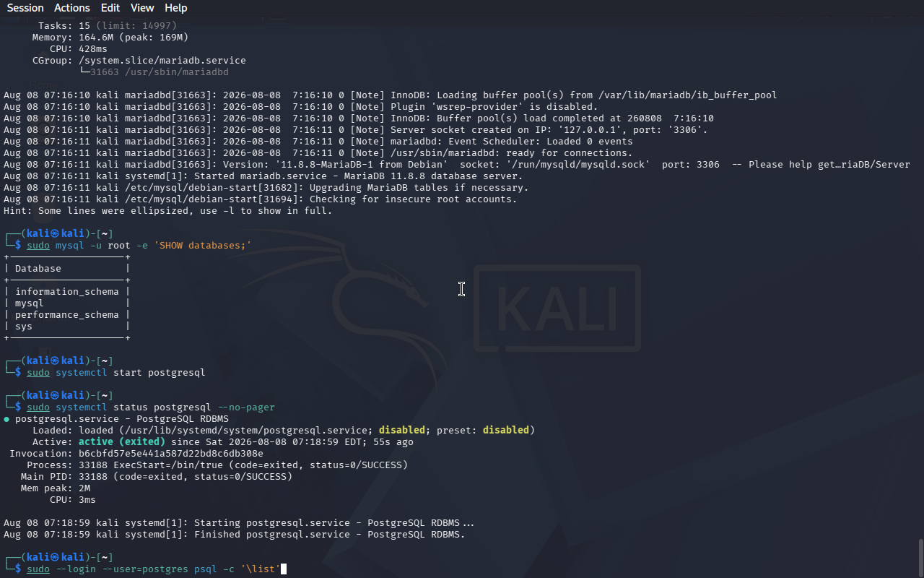Open the View menu

(142, 8)
